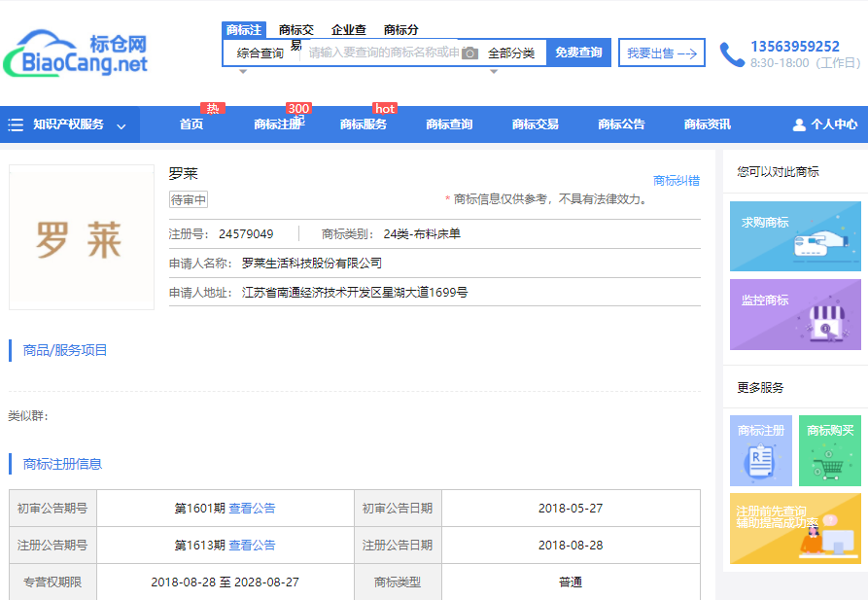Click the hot badge above 商标服务
The width and height of the screenshot is (868, 600).
385,108
